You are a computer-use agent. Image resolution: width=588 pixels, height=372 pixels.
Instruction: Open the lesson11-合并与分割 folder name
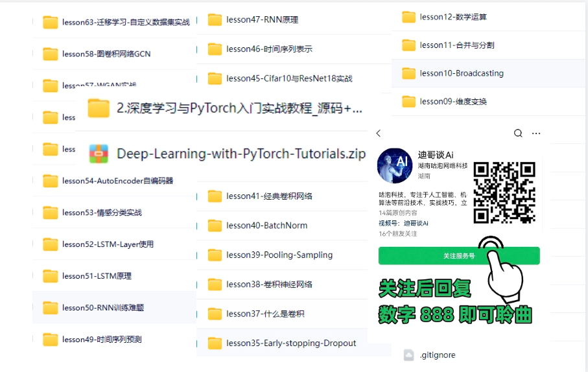pyautogui.click(x=457, y=45)
